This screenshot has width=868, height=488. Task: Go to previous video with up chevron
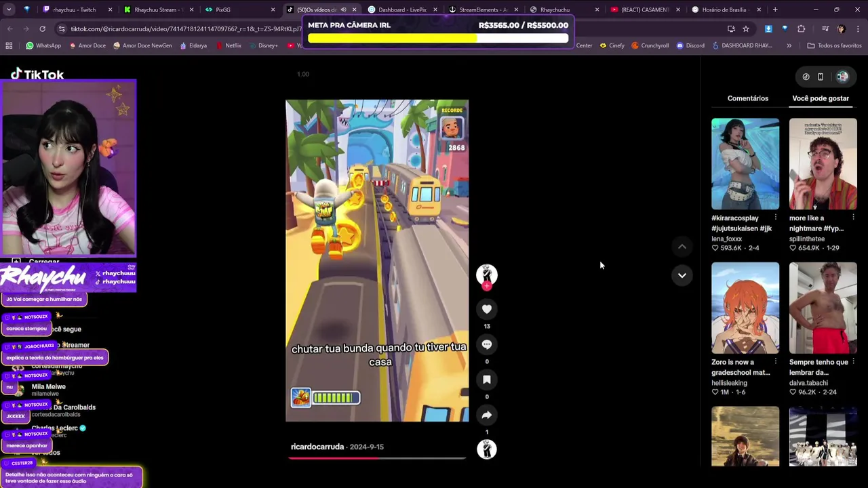682,247
